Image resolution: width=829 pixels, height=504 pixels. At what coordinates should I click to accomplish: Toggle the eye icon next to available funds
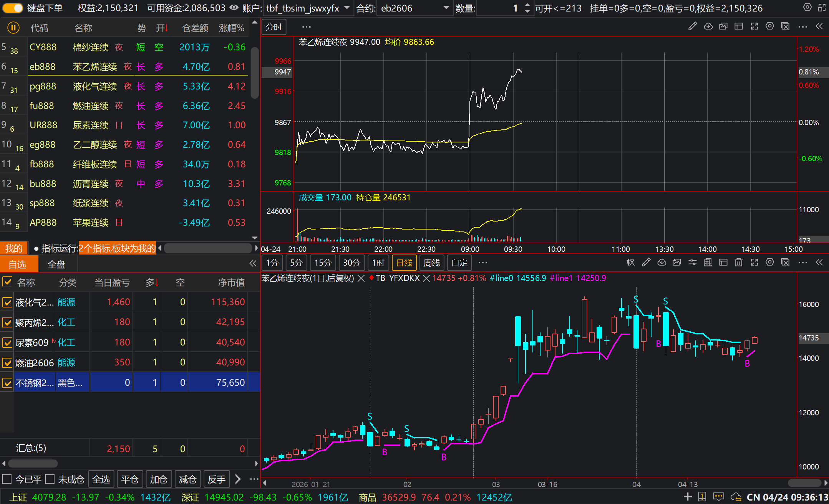coord(234,8)
